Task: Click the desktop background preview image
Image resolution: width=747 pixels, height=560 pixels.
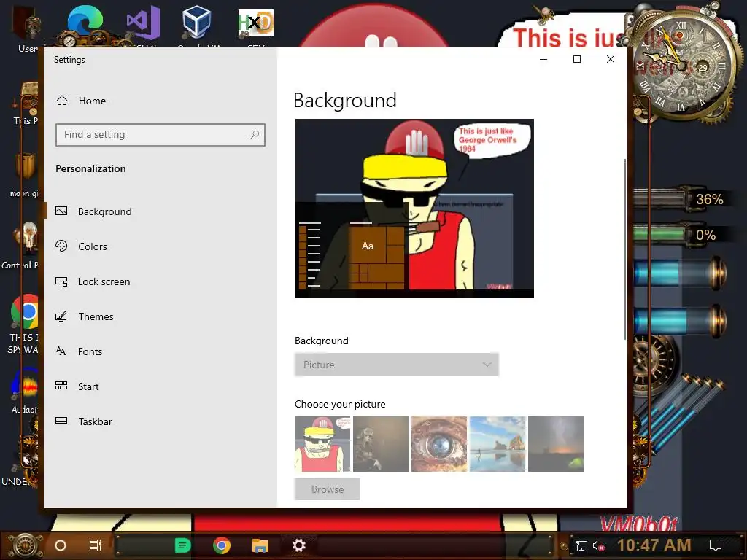Action: (414, 209)
